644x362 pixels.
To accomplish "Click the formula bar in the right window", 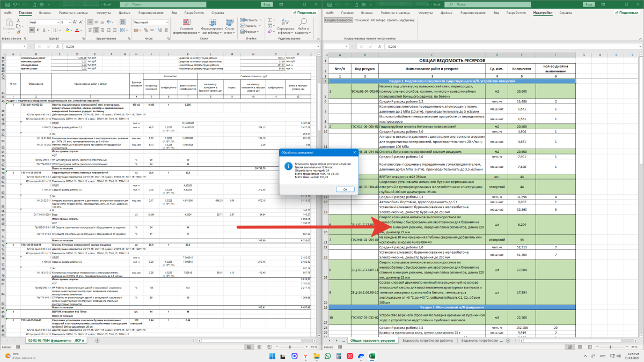I will pos(483,47).
